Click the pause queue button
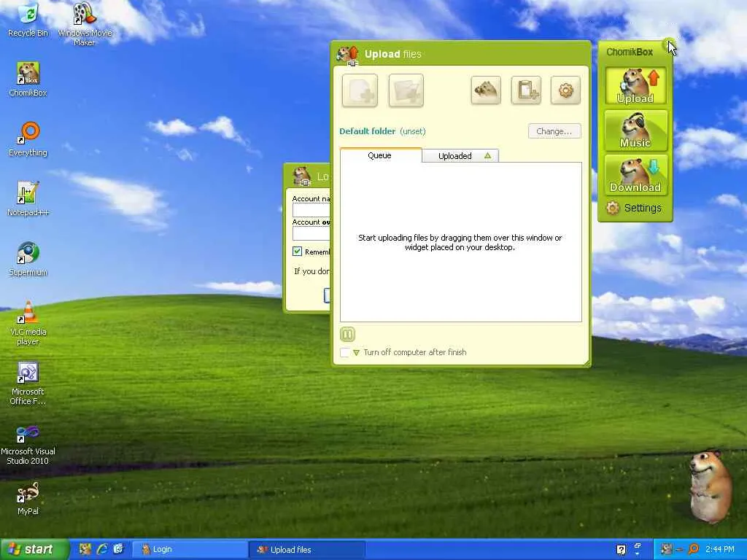 (x=347, y=334)
